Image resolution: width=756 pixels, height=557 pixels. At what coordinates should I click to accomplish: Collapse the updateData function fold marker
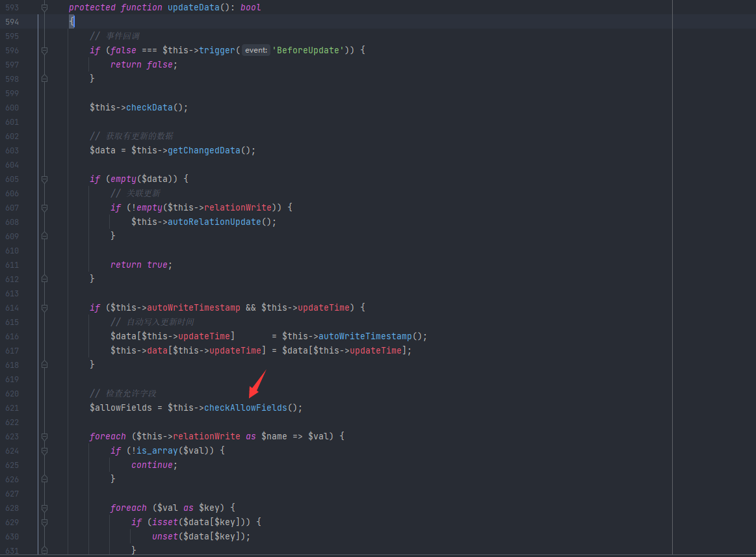[x=44, y=8]
